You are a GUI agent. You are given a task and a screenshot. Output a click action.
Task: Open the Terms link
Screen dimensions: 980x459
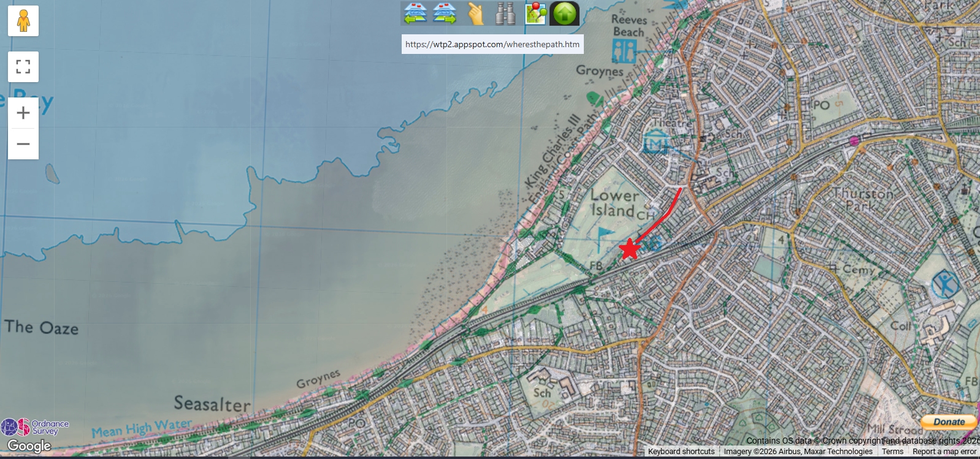[892, 452]
